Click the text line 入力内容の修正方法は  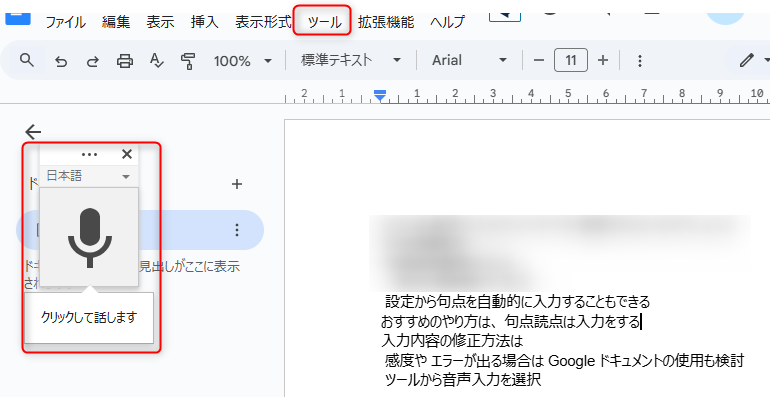point(452,340)
